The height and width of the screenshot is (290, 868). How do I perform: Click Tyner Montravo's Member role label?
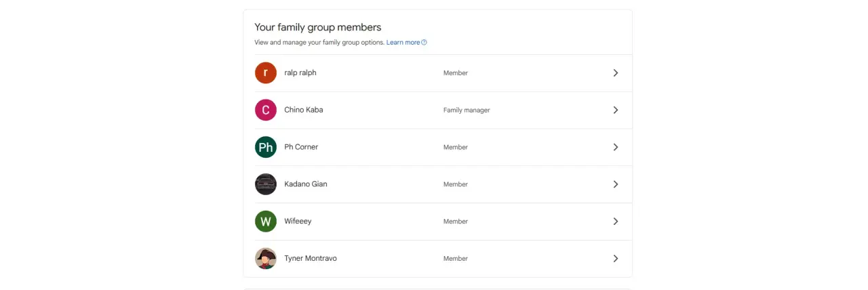(x=456, y=258)
